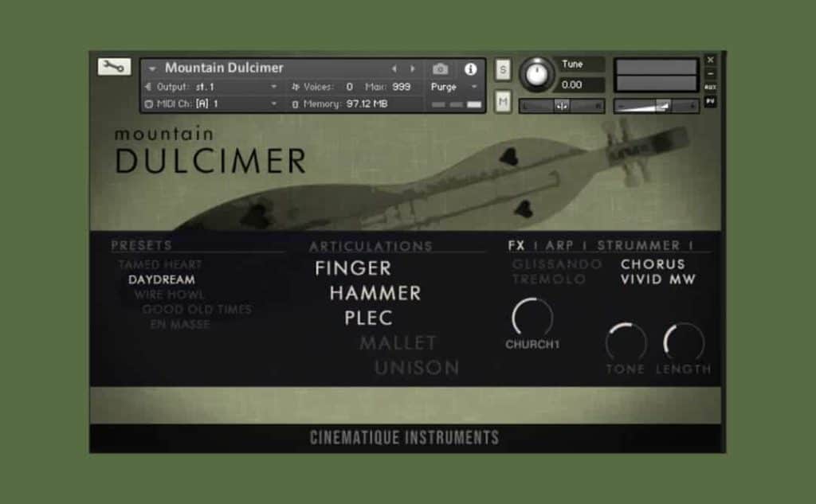
Task: Click the wrench edit-instrument icon
Action: point(114,67)
